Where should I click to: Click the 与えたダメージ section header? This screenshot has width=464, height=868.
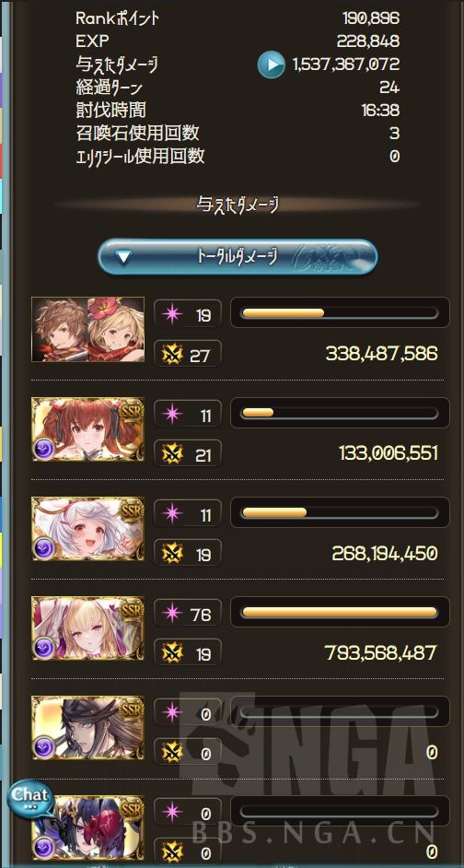pyautogui.click(x=238, y=205)
